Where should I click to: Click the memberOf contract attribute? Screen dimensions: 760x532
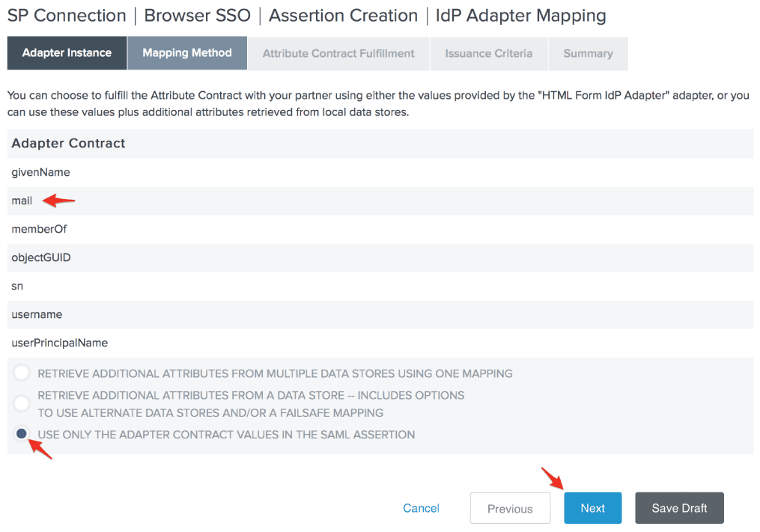(37, 229)
